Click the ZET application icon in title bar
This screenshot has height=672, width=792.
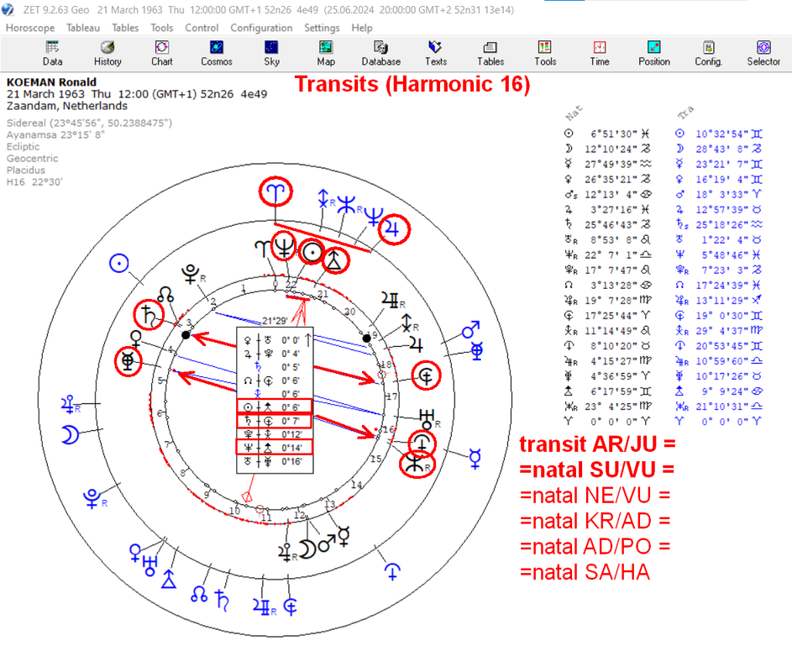click(8, 9)
